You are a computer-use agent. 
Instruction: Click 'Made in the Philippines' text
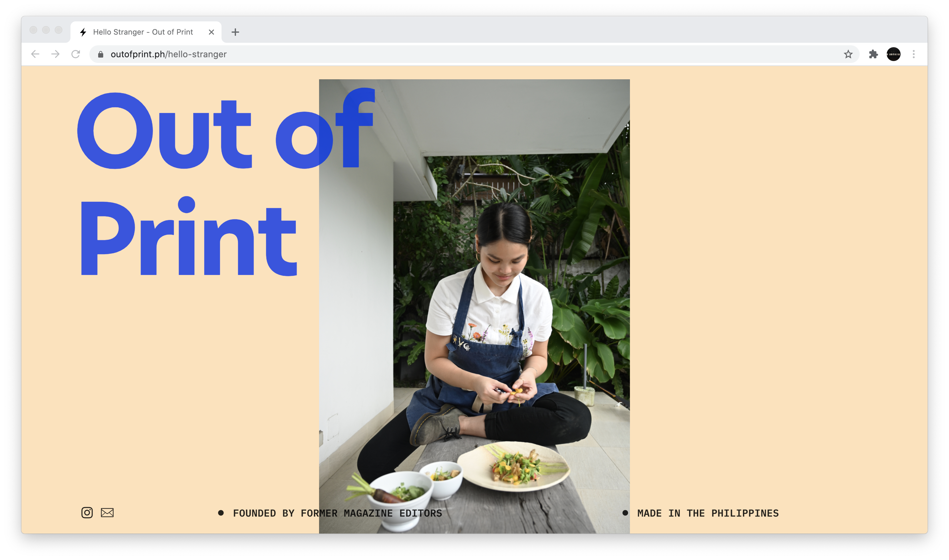708,513
